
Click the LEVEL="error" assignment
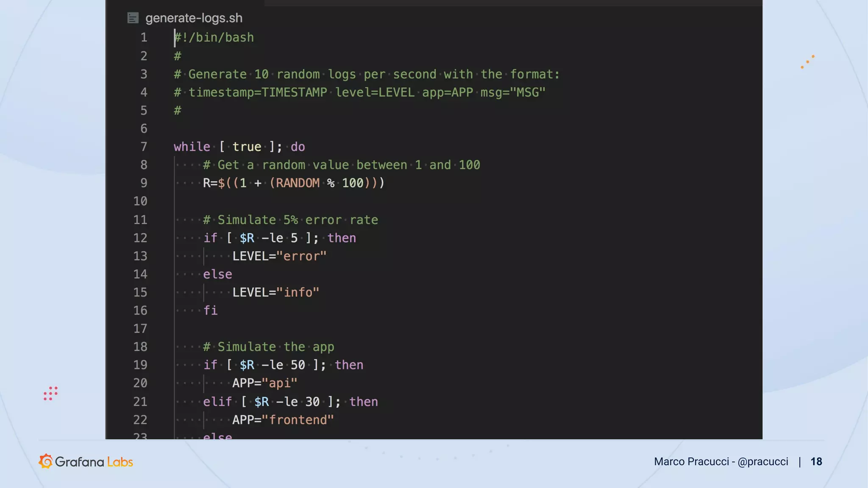(279, 256)
